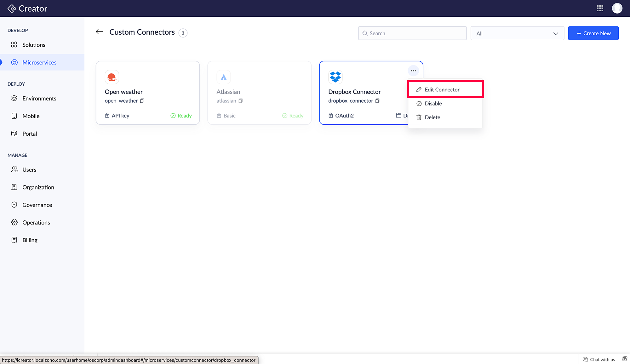This screenshot has height=364, width=630.
Task: Open the user profile avatar
Action: click(617, 9)
